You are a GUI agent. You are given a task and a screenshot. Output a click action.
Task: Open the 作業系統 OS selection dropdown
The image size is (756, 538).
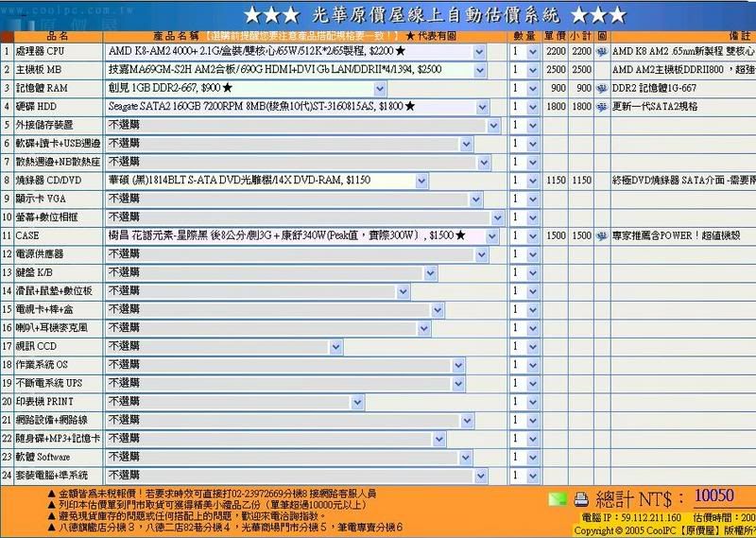(x=458, y=364)
